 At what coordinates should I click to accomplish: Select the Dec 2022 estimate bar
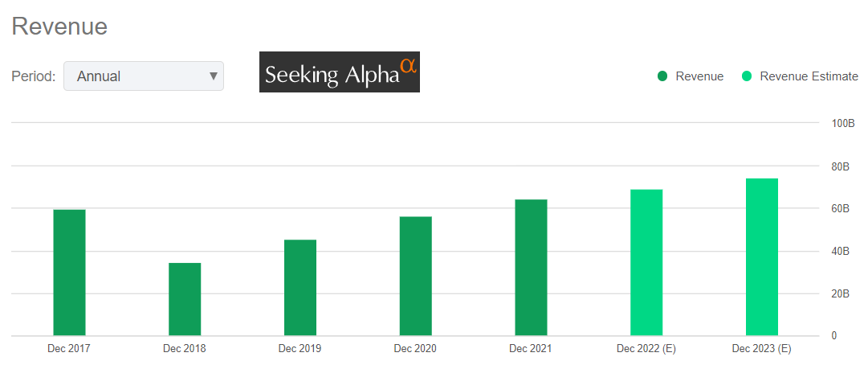point(646,262)
